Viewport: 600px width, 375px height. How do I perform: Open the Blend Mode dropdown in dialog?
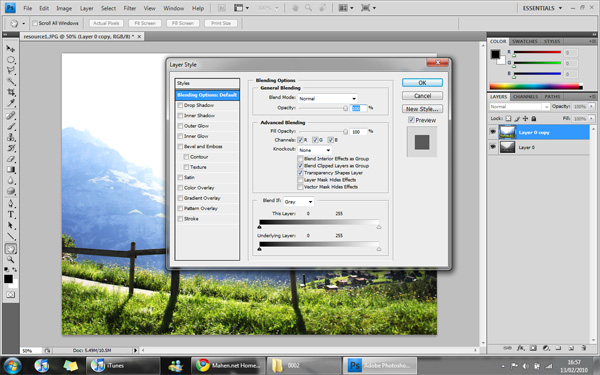pos(328,98)
